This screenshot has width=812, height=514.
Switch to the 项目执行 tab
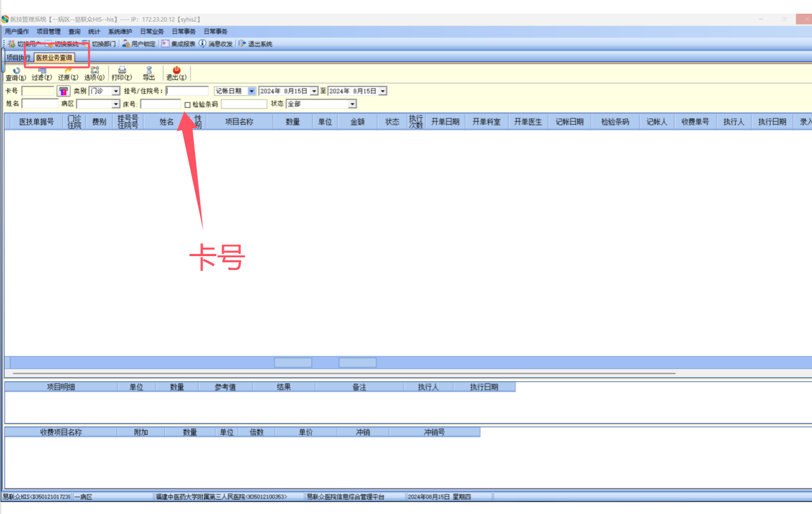click(18, 57)
